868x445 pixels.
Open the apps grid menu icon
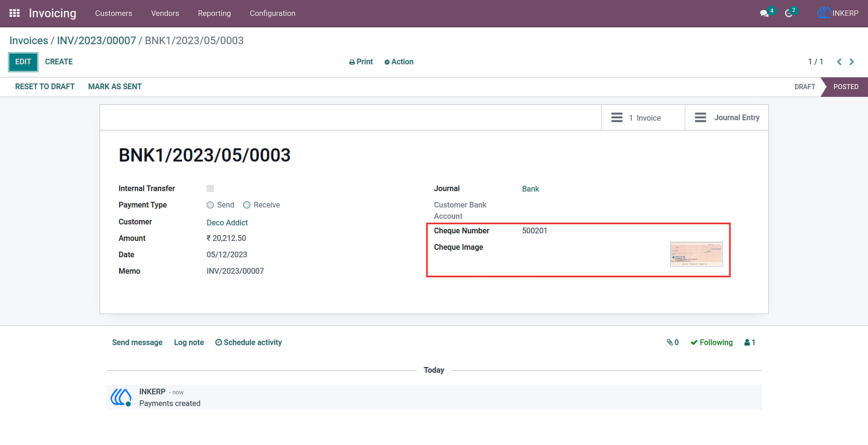point(15,13)
